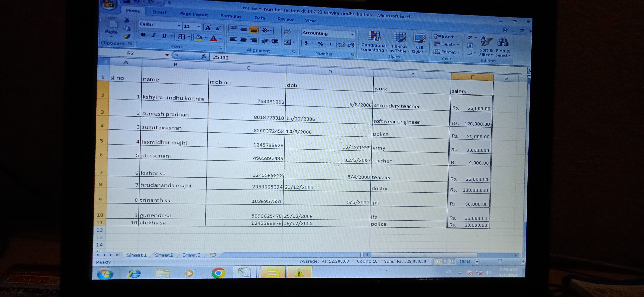Click the insert function fx icon
This screenshot has height=297, width=644.
(x=204, y=57)
